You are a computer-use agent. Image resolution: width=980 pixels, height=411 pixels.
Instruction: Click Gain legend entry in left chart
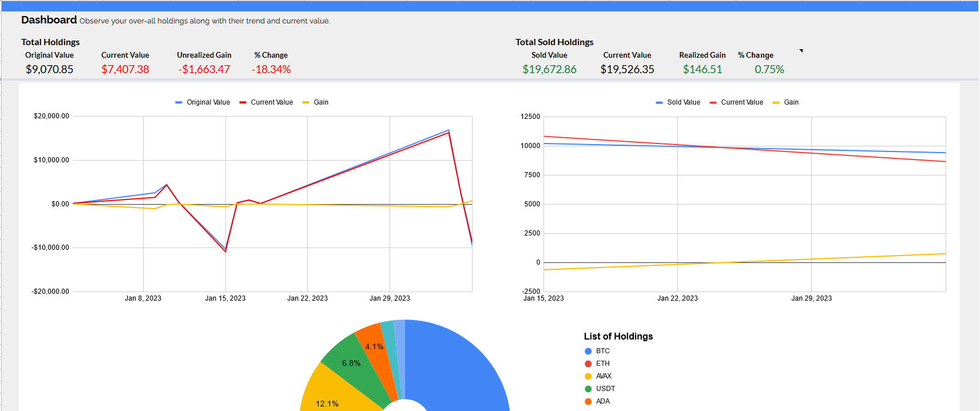click(x=315, y=102)
